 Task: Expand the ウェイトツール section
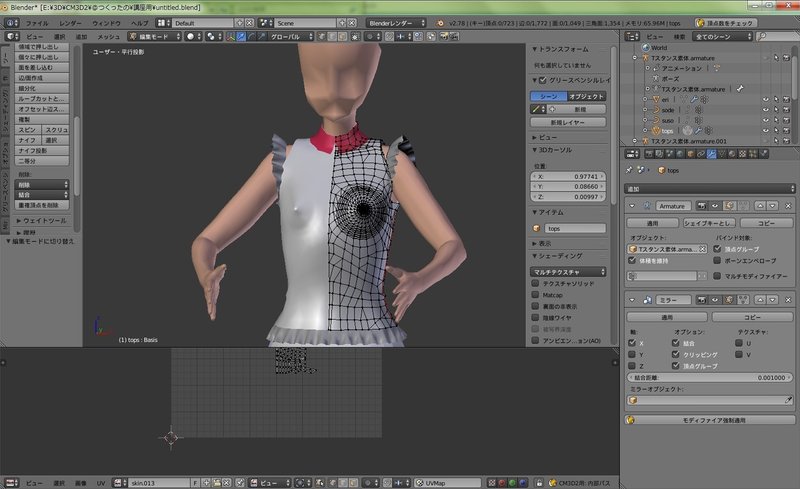pyautogui.click(x=19, y=221)
